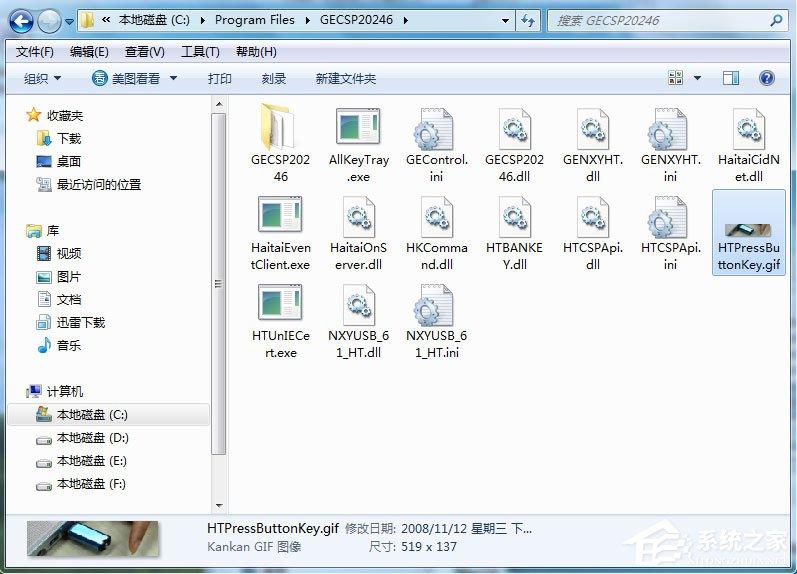Open the view options dropdown arrow
The width and height of the screenshot is (797, 574).
697,78
